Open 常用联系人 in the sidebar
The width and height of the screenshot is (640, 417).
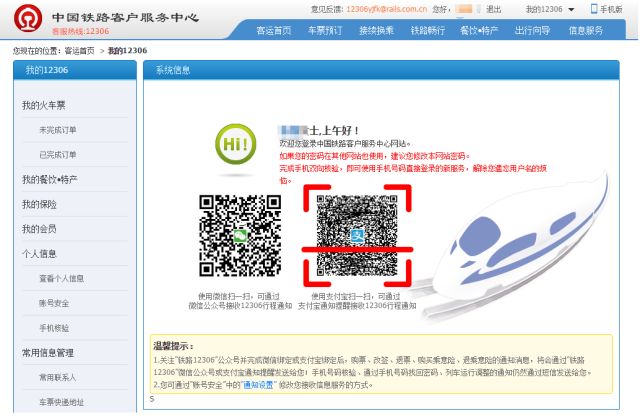(58, 377)
